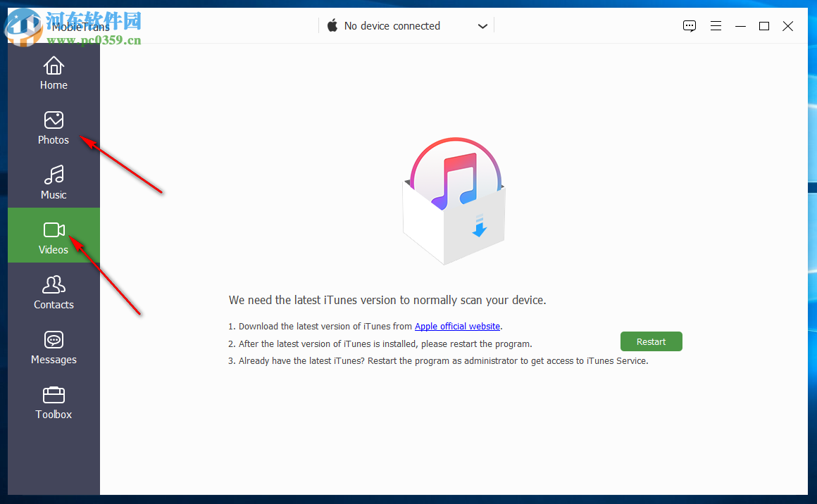Open the Contacts section
The width and height of the screenshot is (817, 504).
pos(54,293)
